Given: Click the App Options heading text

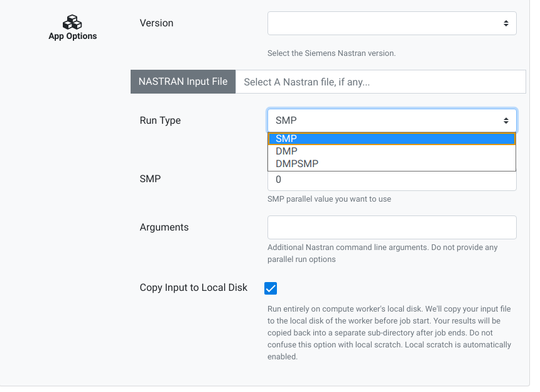Looking at the screenshot, I should 73,36.
